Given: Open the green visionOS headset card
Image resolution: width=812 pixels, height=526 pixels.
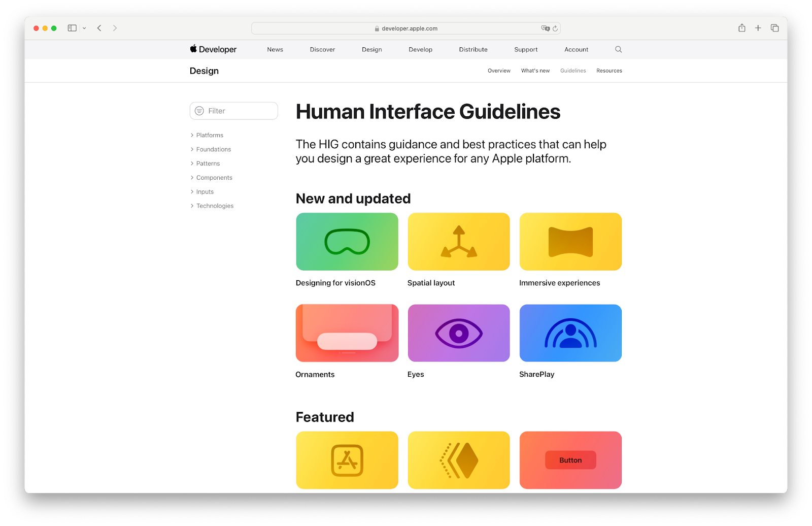Looking at the screenshot, I should click(x=347, y=242).
